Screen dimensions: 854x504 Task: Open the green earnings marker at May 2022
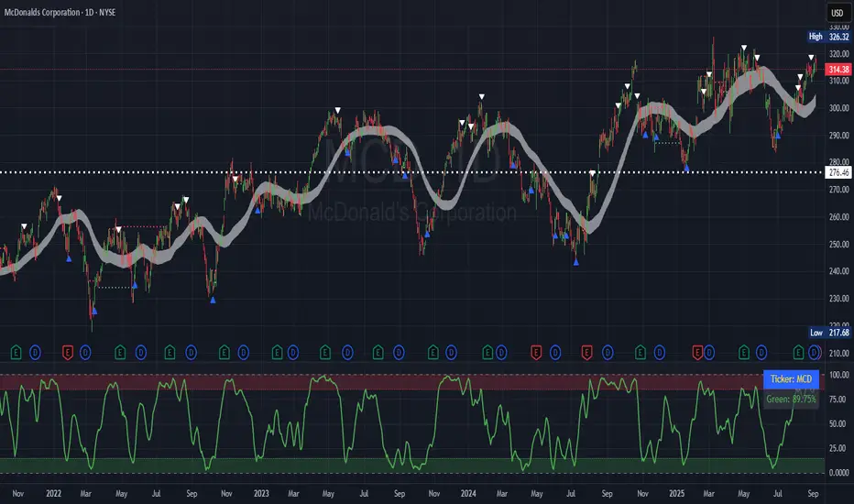tap(120, 353)
